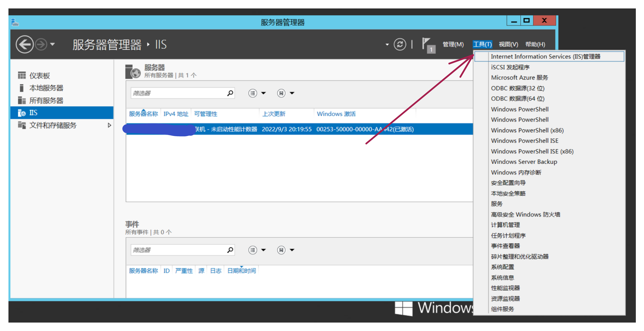Click the 所有服务器 icon in sidebar
This screenshot has height=331, width=644.
coord(22,100)
